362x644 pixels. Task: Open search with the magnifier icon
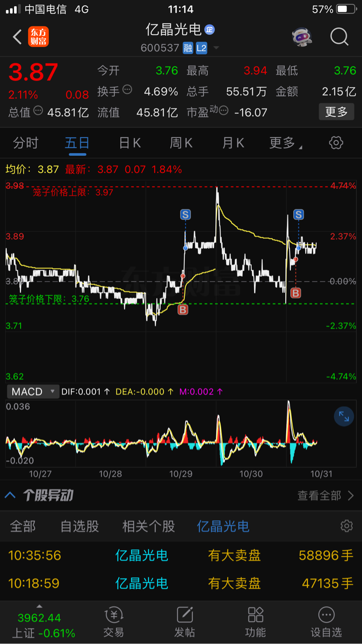339,37
